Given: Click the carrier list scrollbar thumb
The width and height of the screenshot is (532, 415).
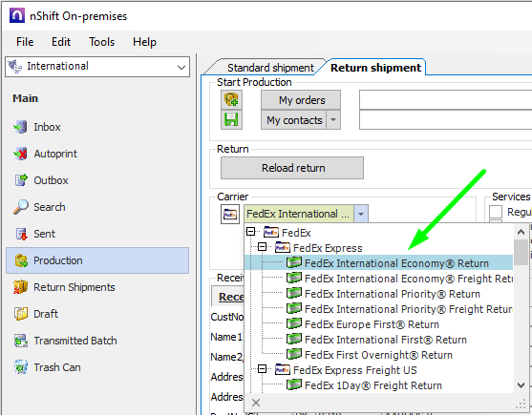Looking at the screenshot, I should point(521,253).
